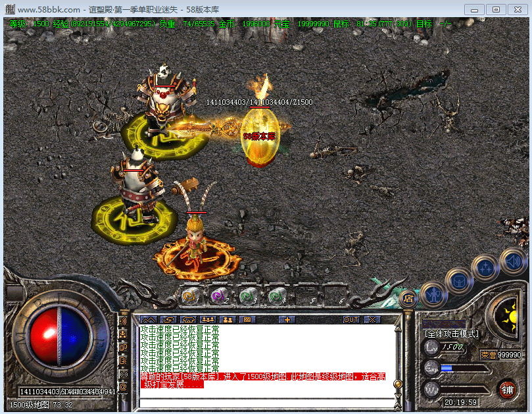This screenshot has height=414, width=532.
Task: Click the monkey king character on fire circle
Action: click(195, 241)
